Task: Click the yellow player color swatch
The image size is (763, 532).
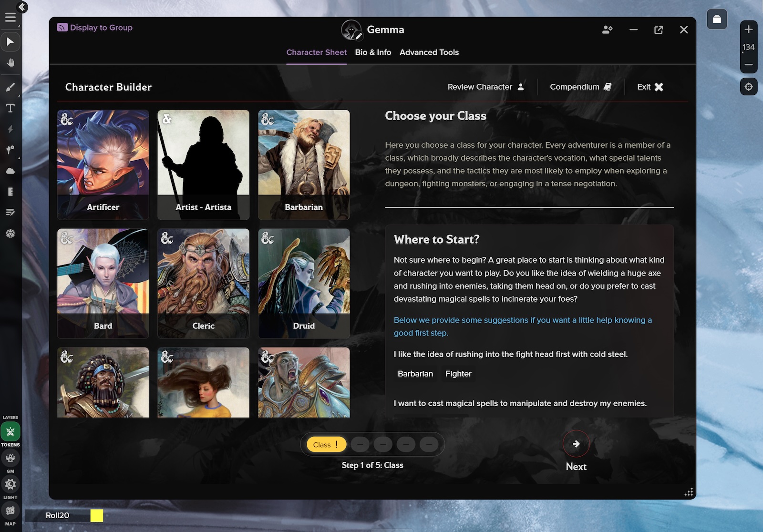Action: (97, 515)
